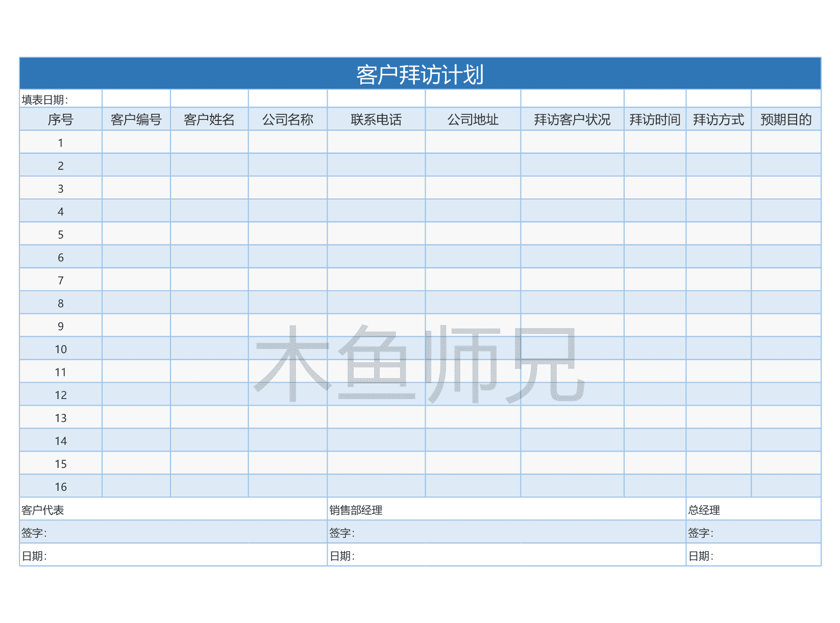This screenshot has height=623, width=840.
Task: Click 拜访时间 cell in row 13
Action: click(x=655, y=417)
